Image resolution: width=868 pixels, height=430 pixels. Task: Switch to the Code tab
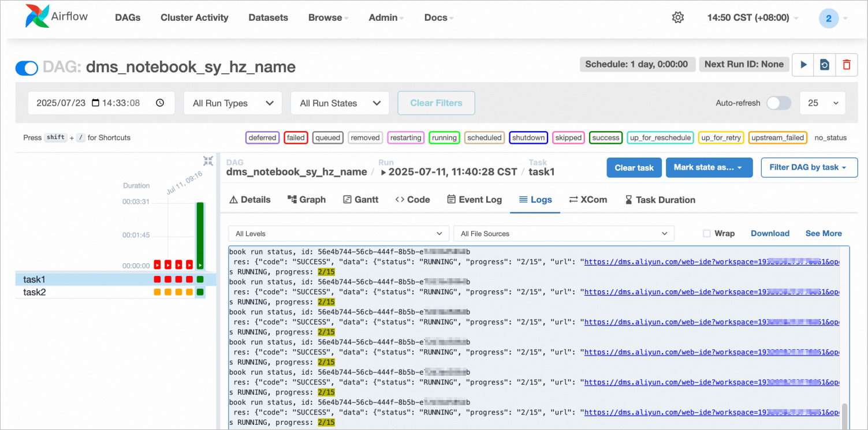click(412, 200)
